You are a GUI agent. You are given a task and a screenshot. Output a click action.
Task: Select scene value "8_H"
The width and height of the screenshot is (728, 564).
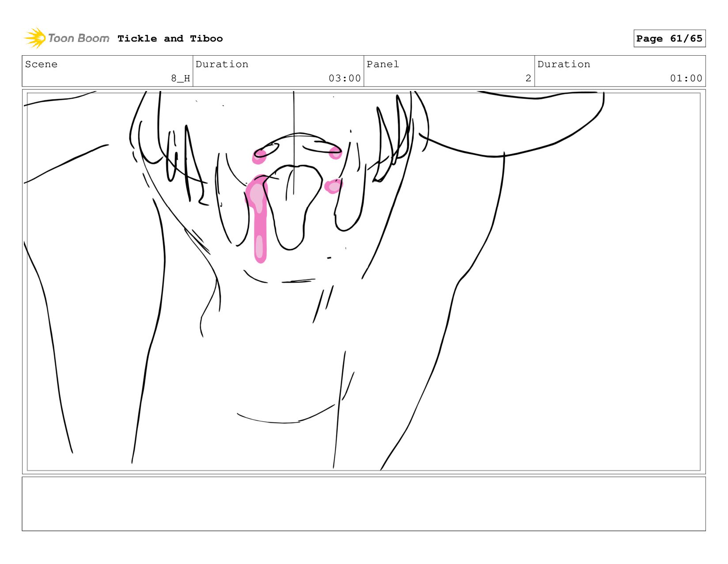[180, 78]
